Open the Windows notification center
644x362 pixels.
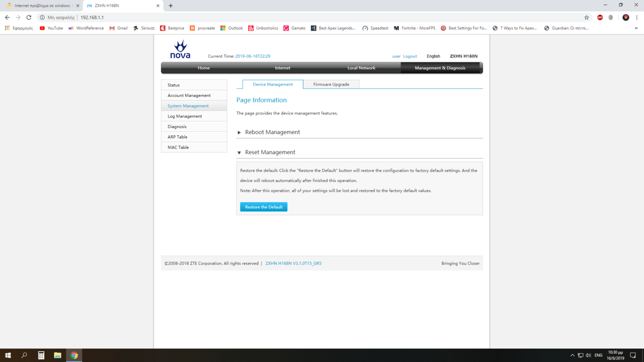(633, 355)
